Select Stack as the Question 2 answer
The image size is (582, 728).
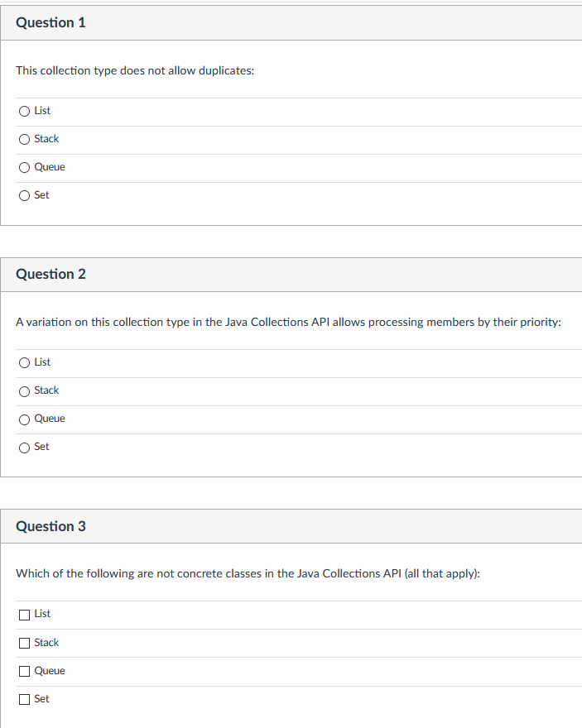pos(24,390)
